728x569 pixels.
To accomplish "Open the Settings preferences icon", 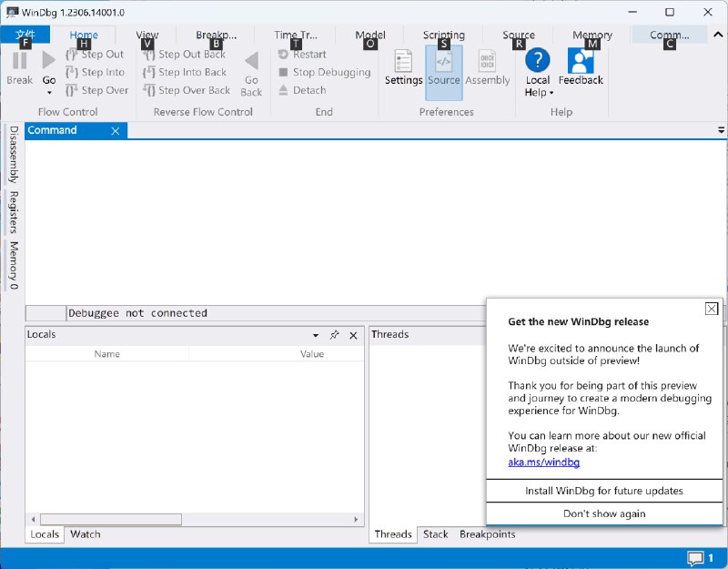I will [403, 61].
